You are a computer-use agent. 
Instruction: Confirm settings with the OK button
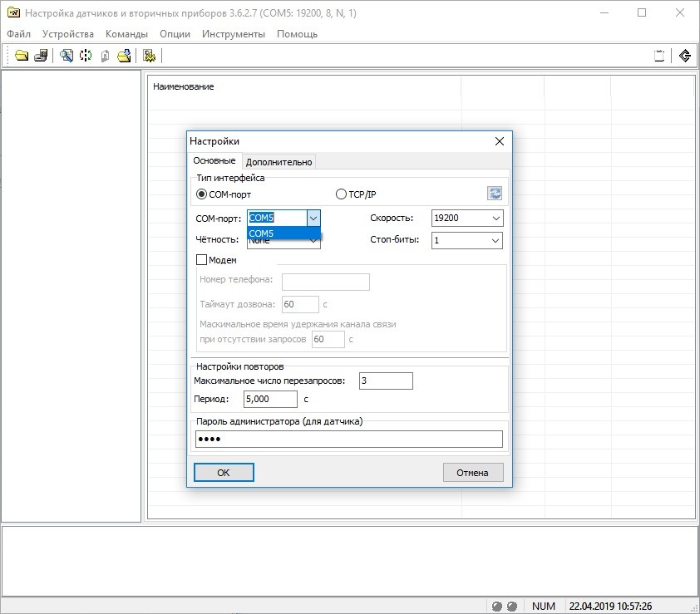point(224,473)
